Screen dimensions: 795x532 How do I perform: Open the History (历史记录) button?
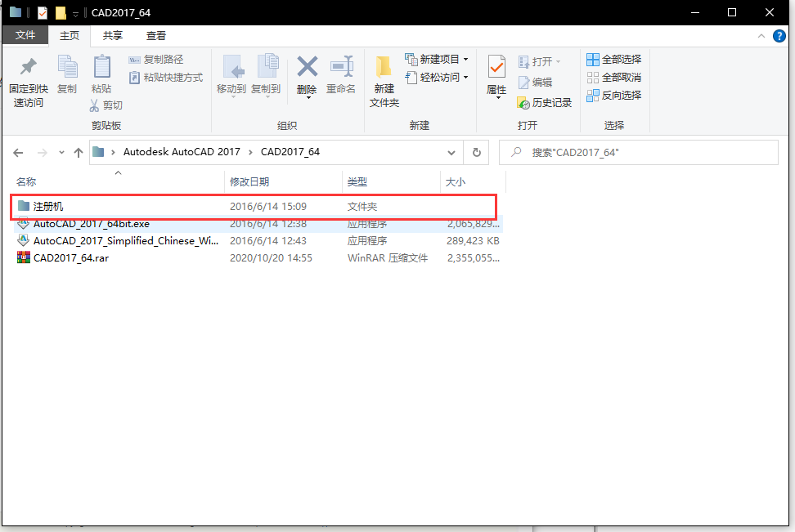(x=545, y=103)
